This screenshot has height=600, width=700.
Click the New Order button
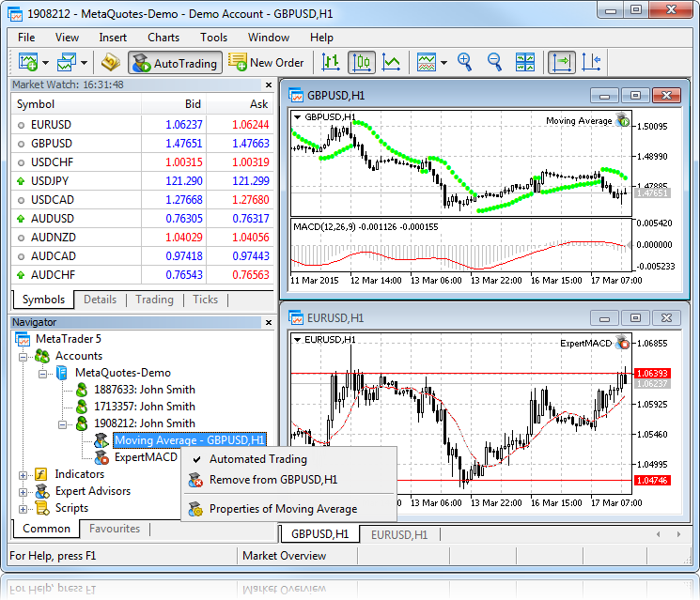(x=267, y=63)
